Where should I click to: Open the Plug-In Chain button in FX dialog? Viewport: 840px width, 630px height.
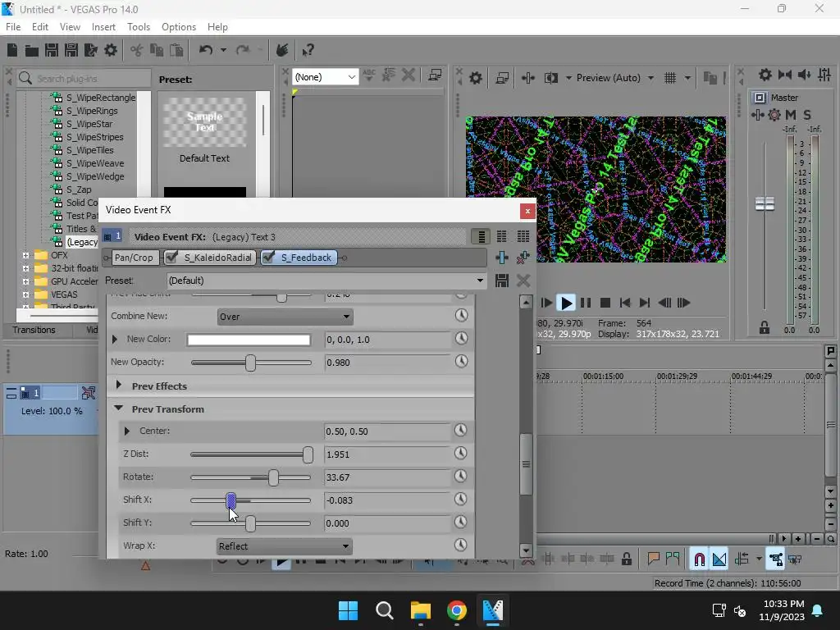coord(502,258)
